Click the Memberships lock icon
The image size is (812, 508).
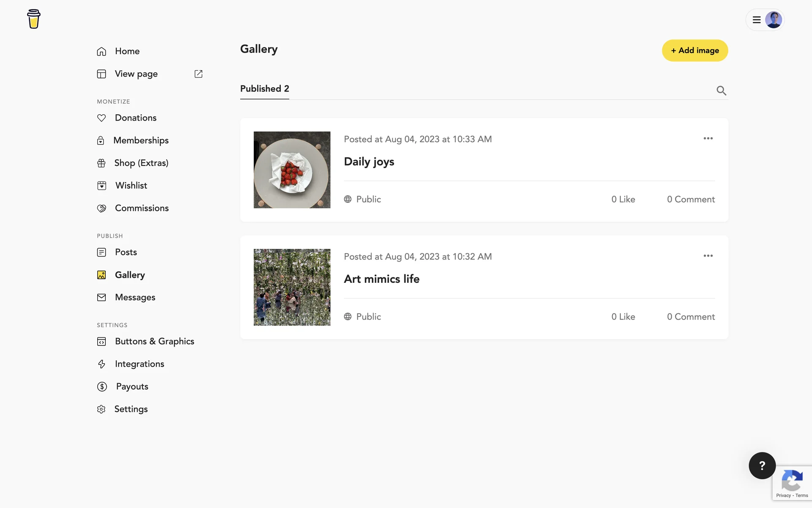coord(101,141)
